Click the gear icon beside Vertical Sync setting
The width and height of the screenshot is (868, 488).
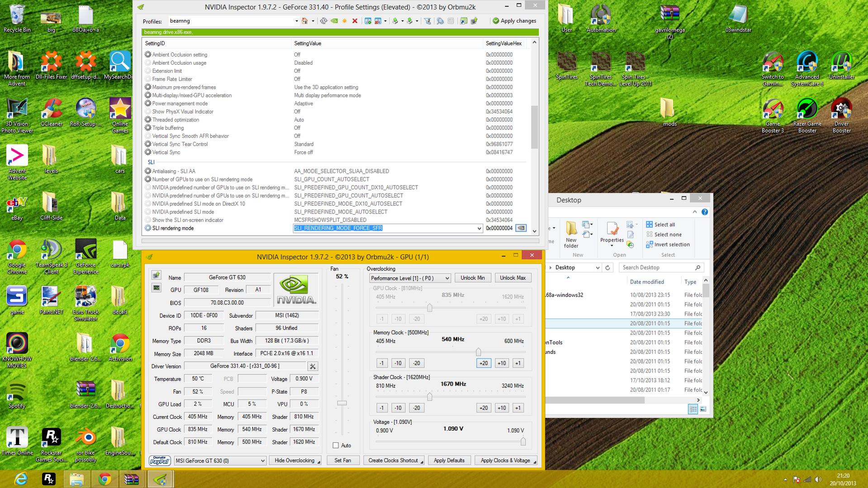[148, 152]
